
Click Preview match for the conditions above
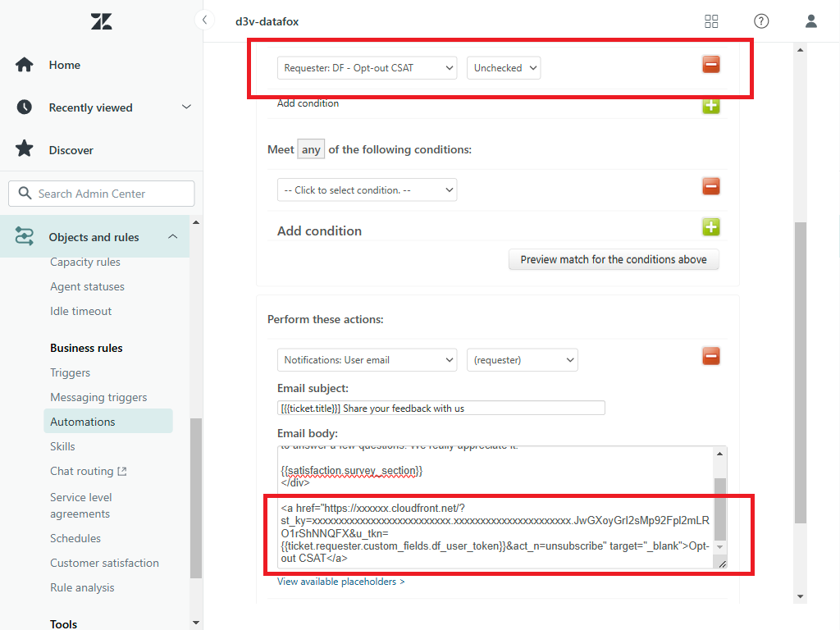pyautogui.click(x=614, y=259)
